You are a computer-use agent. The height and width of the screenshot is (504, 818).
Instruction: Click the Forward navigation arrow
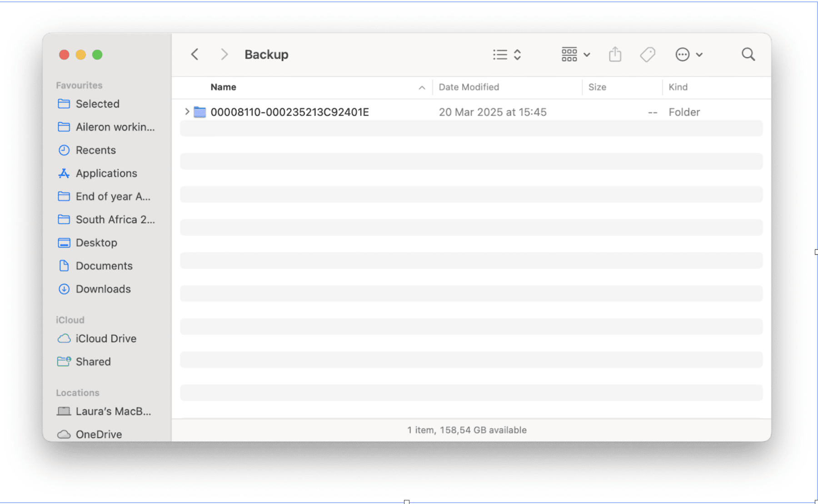coord(224,55)
